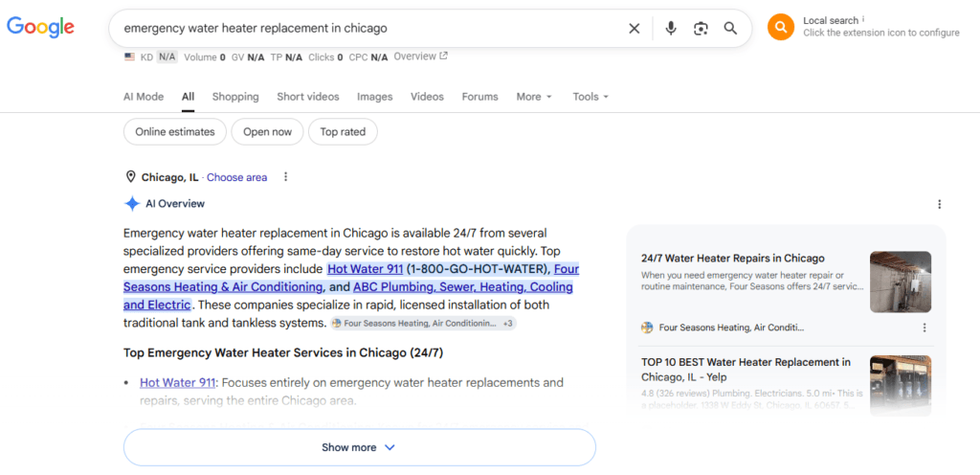Open TOP 10 BEST Water Heater Replacement Yelp result

[x=746, y=370]
